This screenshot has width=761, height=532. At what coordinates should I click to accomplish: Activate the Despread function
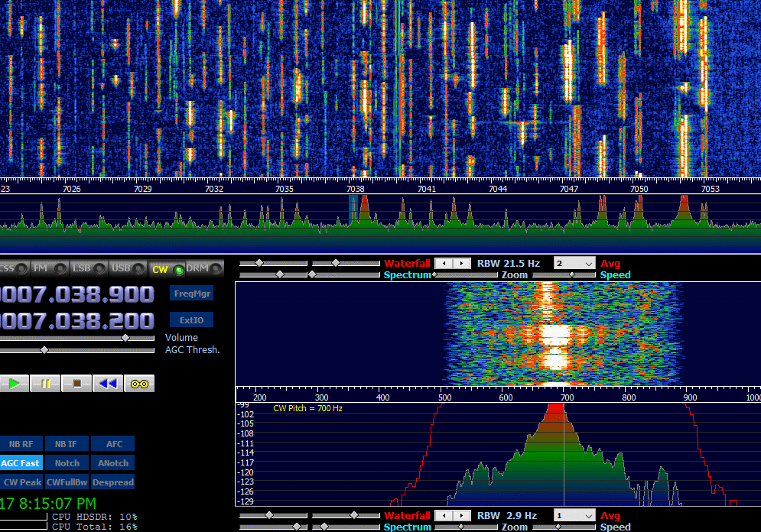tap(112, 482)
